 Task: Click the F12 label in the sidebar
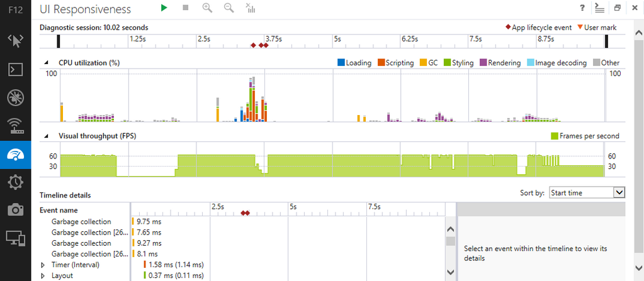pos(16,9)
